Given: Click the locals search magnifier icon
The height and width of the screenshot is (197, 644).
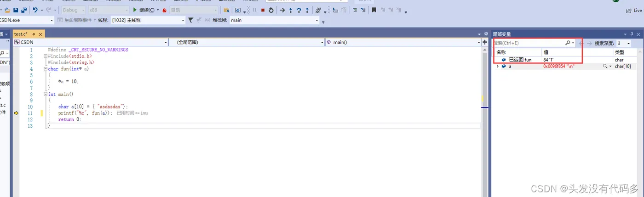Looking at the screenshot, I should pos(568,43).
